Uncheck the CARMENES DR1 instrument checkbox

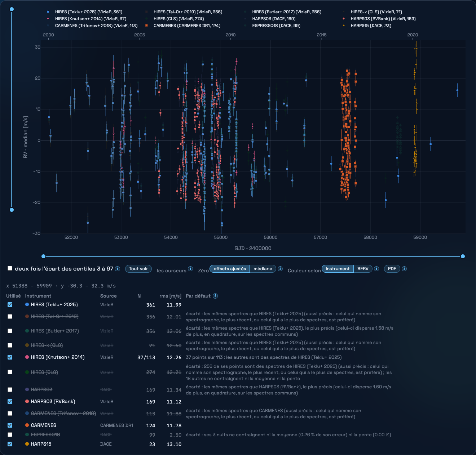[x=10, y=425]
